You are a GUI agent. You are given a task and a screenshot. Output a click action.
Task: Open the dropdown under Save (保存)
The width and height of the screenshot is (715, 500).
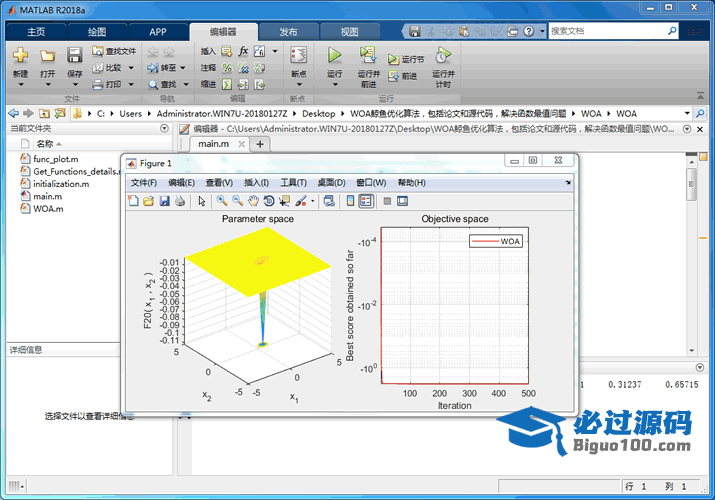(75, 85)
